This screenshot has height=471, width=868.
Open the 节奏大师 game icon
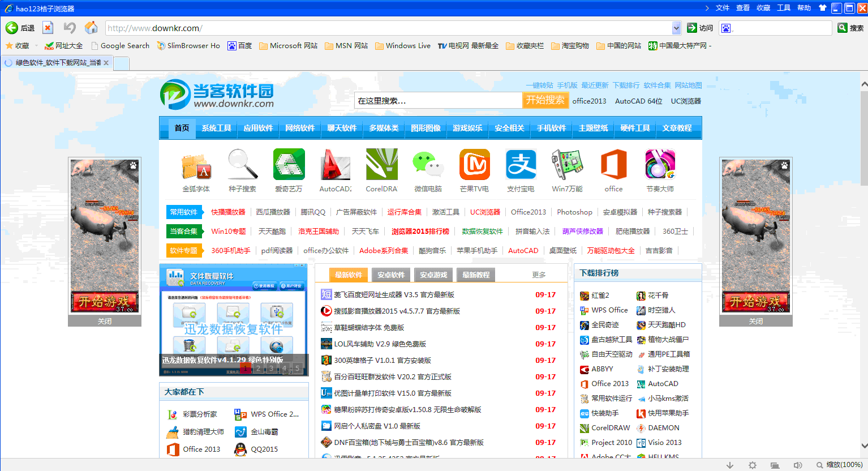click(x=660, y=164)
